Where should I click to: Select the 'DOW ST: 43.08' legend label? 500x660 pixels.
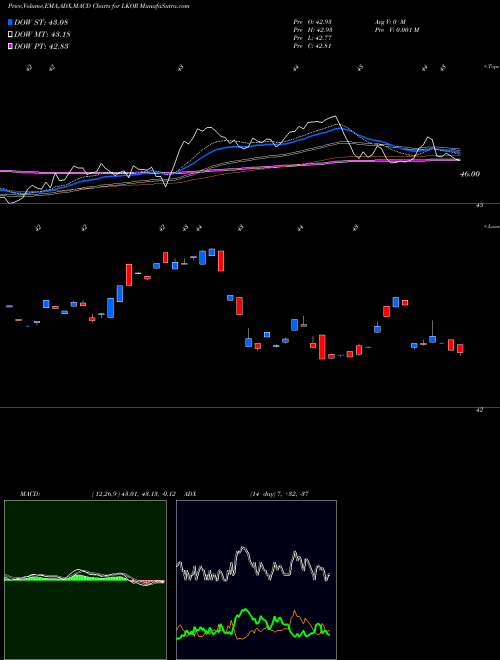point(41,22)
